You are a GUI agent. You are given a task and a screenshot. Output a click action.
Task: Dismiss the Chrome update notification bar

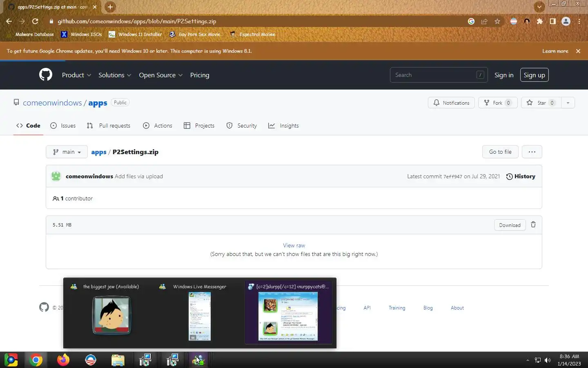(x=578, y=51)
